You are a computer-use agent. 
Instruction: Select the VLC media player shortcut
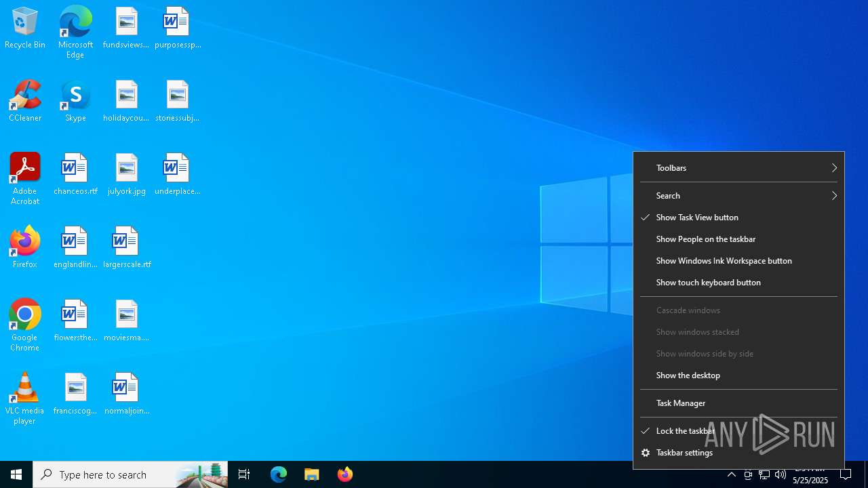(x=25, y=399)
